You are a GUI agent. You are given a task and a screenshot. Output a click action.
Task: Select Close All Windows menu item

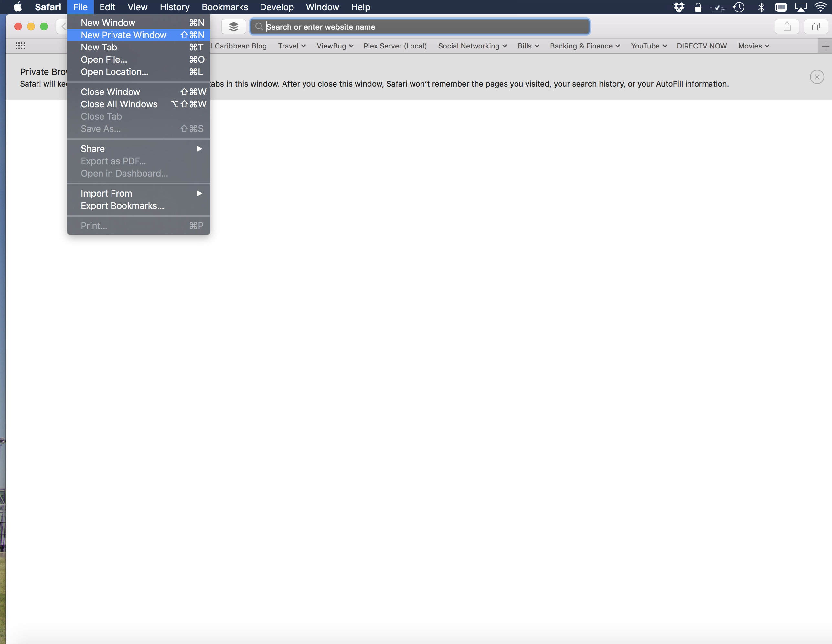coord(139,104)
